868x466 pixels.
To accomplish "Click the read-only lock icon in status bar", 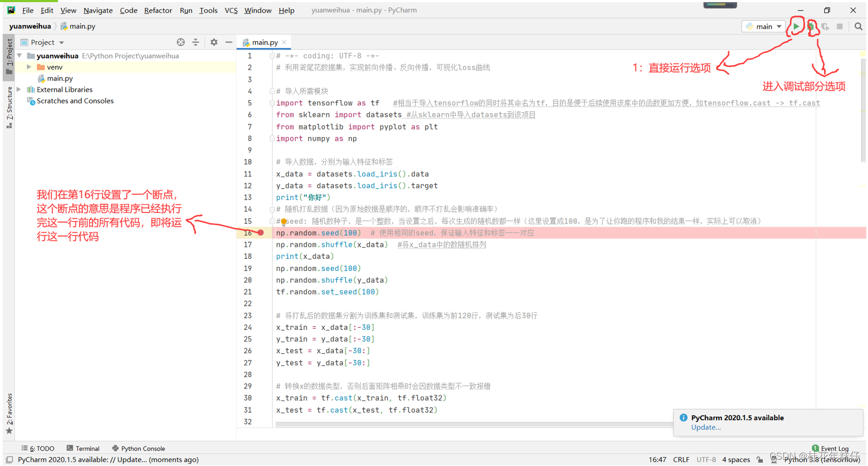I will [760, 460].
